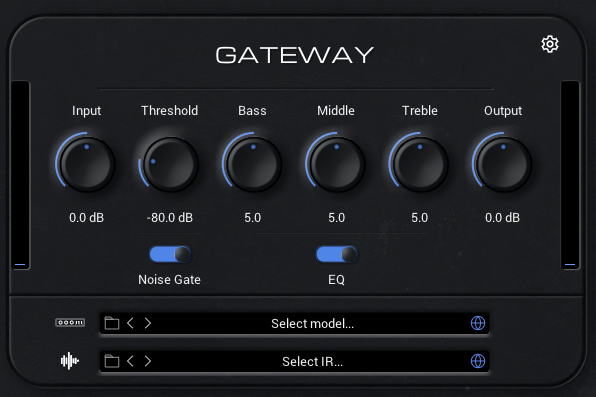Viewport: 596px width, 397px height.
Task: Click the Threshold knob
Action: (x=170, y=164)
